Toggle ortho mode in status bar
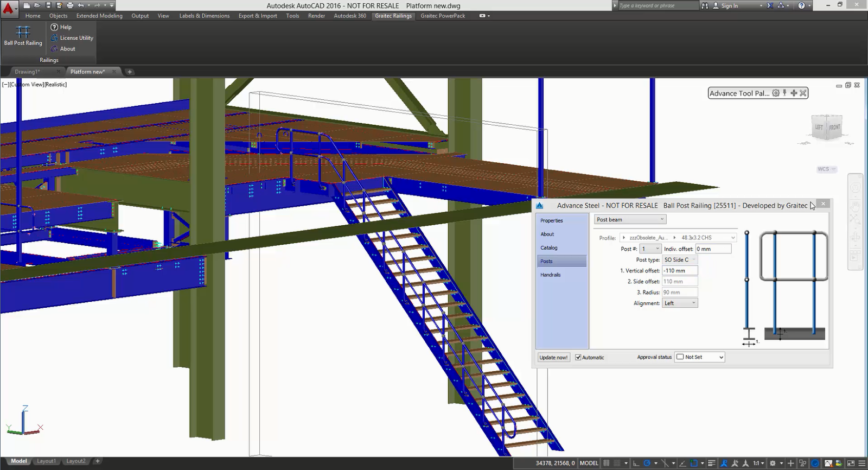Screen dimensions: 868x470 pyautogui.click(x=636, y=463)
